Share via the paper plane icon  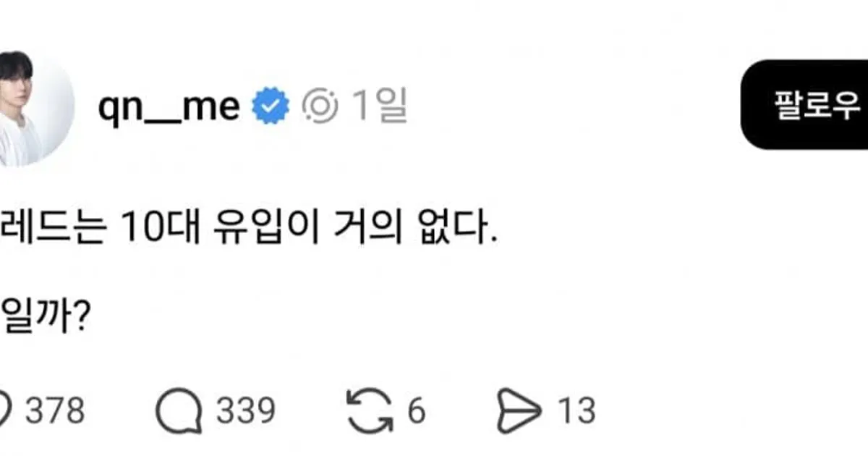point(519,411)
